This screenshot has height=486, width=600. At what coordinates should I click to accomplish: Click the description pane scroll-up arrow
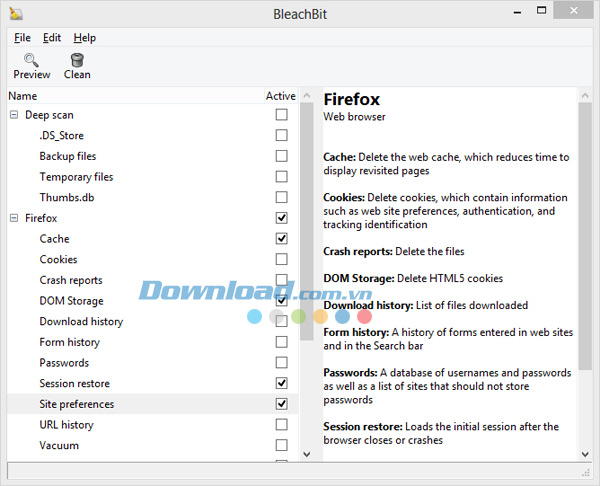(585, 95)
